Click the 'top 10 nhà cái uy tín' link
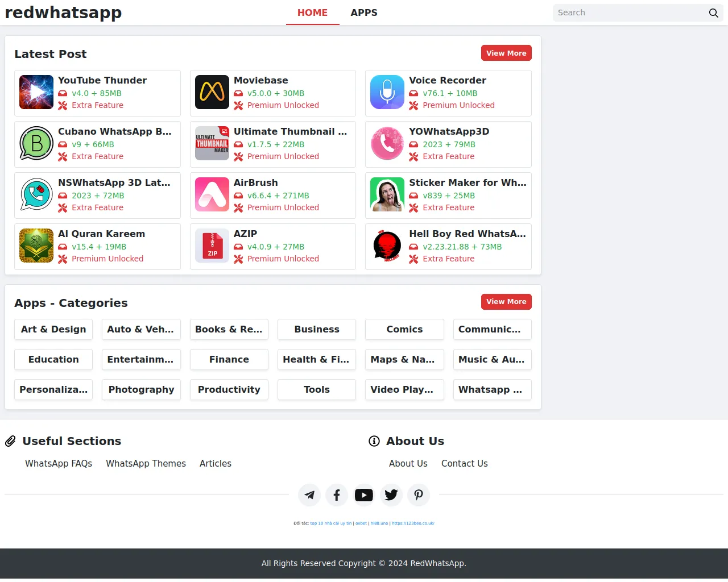 click(x=331, y=523)
